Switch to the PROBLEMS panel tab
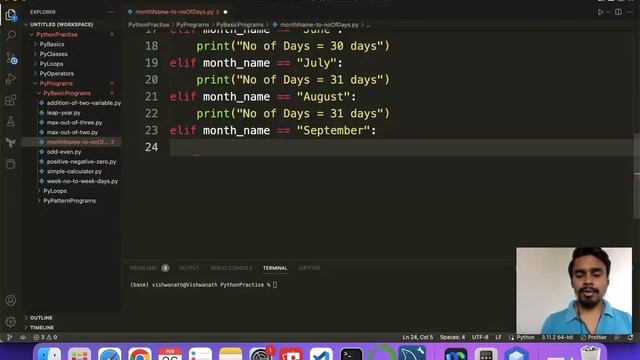The image size is (640, 360). tap(149, 268)
